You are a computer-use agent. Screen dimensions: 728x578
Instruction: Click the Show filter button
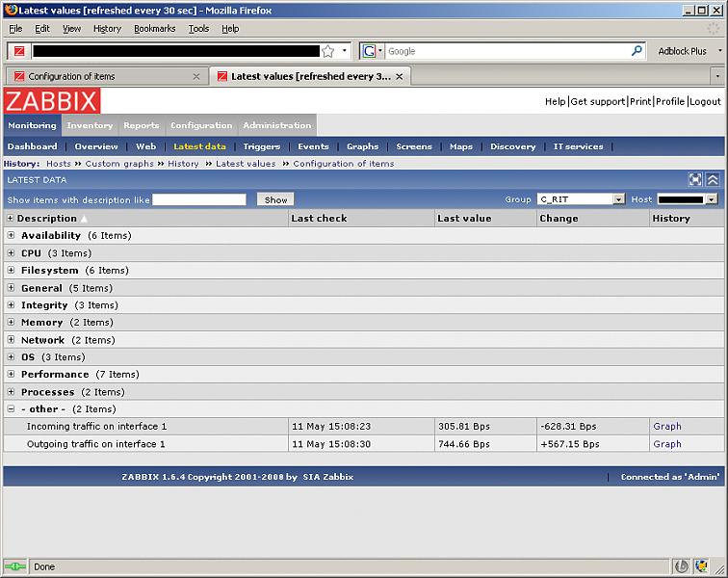[x=275, y=199]
